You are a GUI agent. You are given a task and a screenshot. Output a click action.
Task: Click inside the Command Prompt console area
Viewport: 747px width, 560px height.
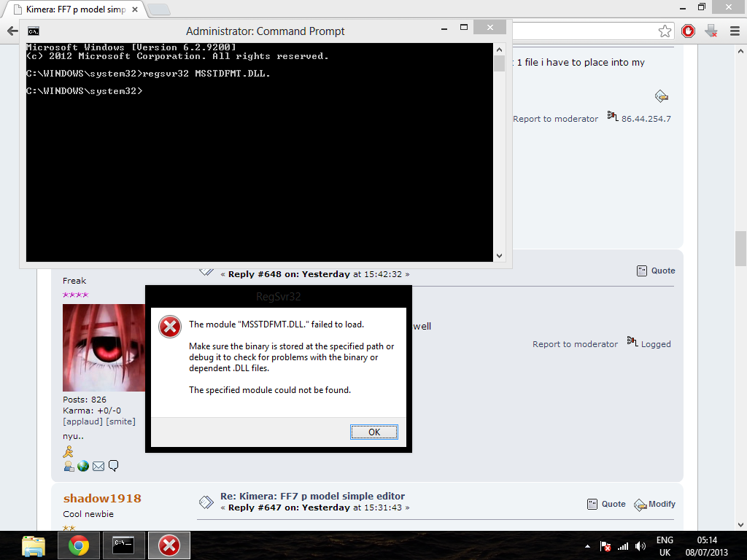tap(259, 152)
